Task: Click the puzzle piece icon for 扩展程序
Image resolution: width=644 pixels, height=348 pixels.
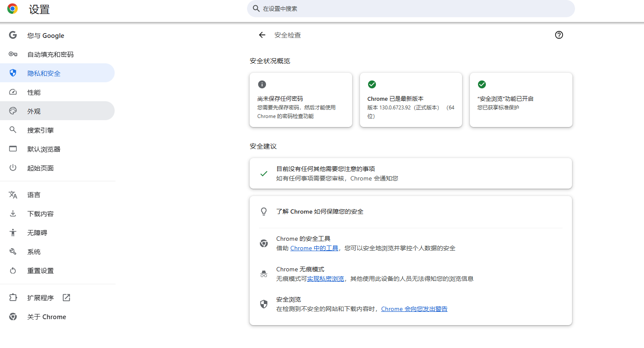Action: point(13,298)
